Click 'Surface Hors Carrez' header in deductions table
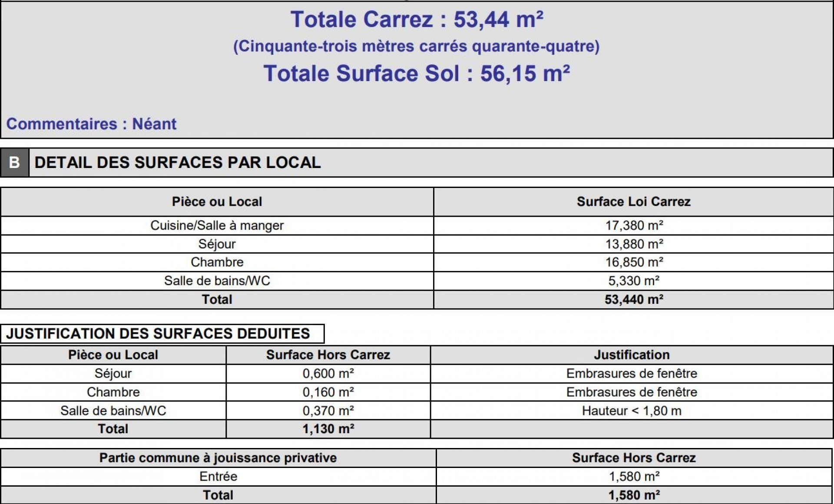The width and height of the screenshot is (834, 504). 328,355
